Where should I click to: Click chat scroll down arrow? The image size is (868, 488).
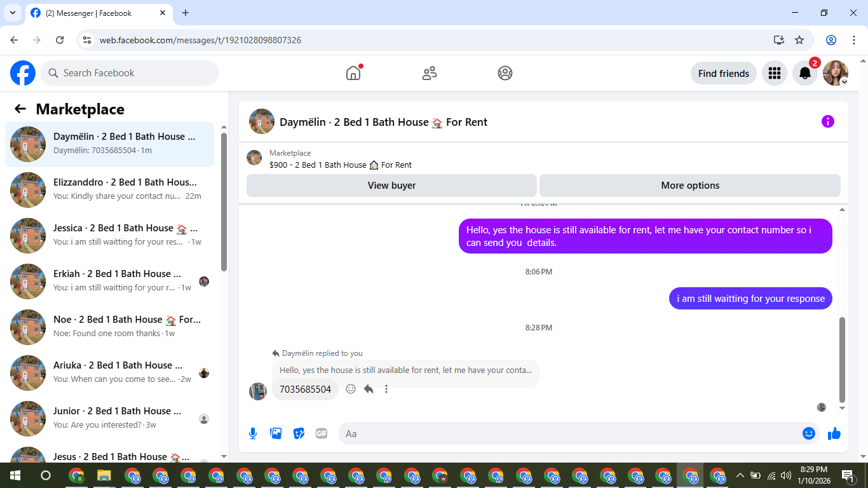tap(843, 408)
